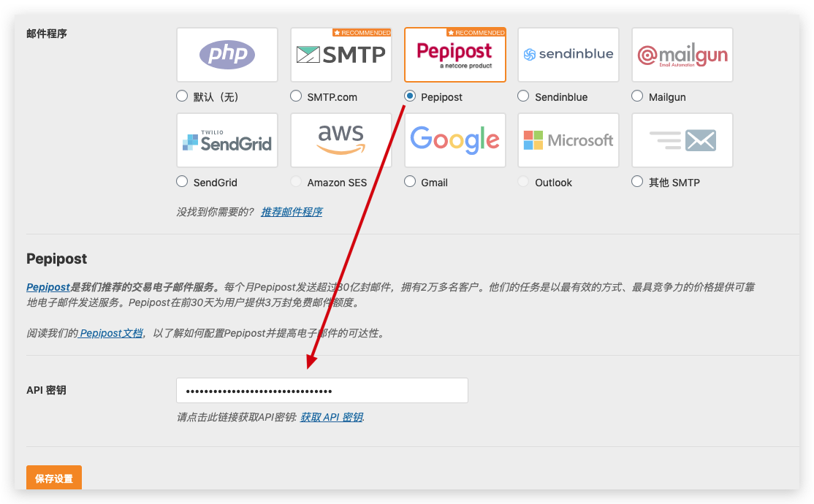814x504 pixels.
Task: Click the PHP default mailer logo
Action: tap(227, 55)
